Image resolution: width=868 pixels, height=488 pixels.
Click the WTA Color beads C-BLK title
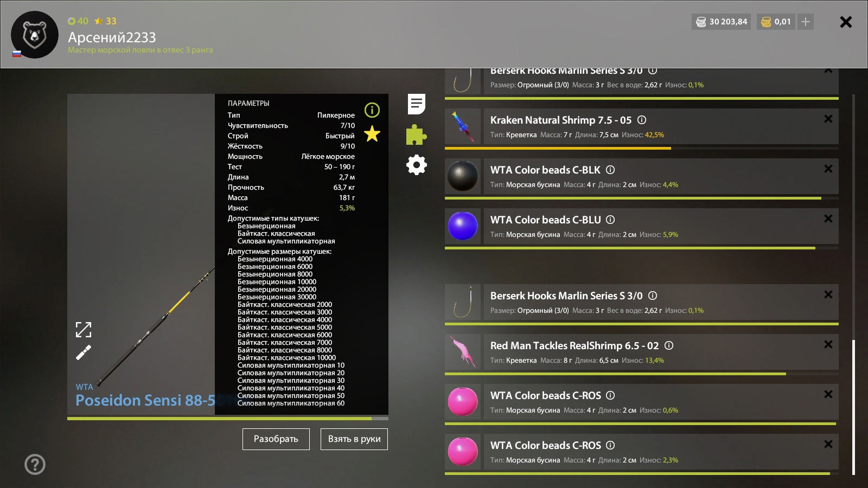click(545, 170)
